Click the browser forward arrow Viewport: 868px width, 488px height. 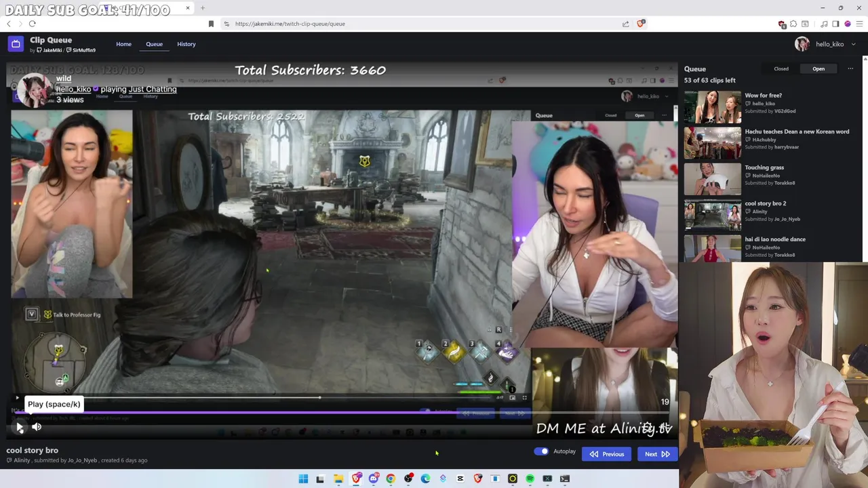point(20,24)
